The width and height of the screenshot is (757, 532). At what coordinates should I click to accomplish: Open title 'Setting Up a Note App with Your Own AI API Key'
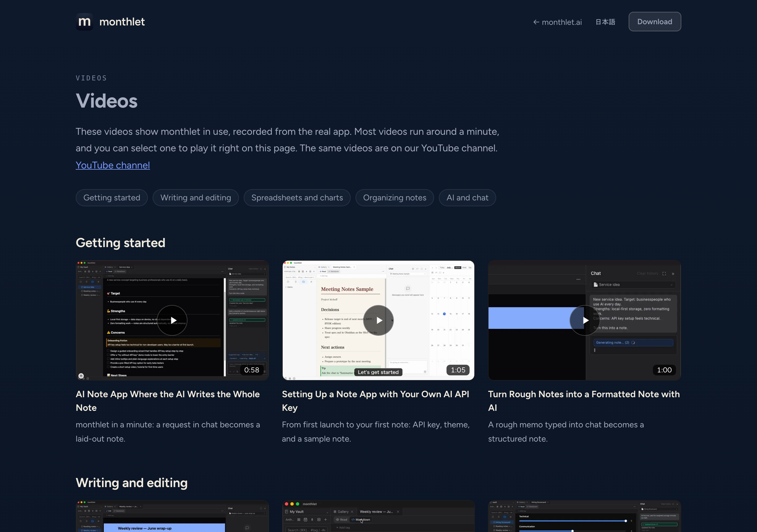tap(376, 401)
